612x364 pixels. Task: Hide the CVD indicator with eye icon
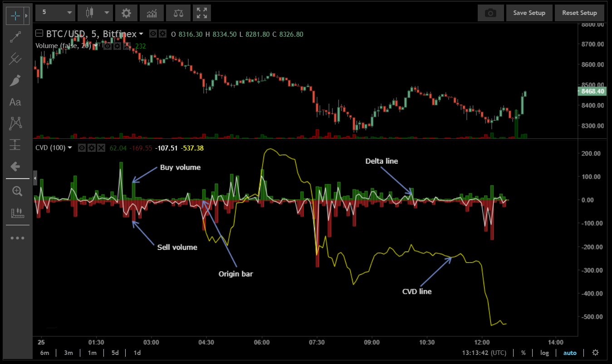pyautogui.click(x=82, y=148)
